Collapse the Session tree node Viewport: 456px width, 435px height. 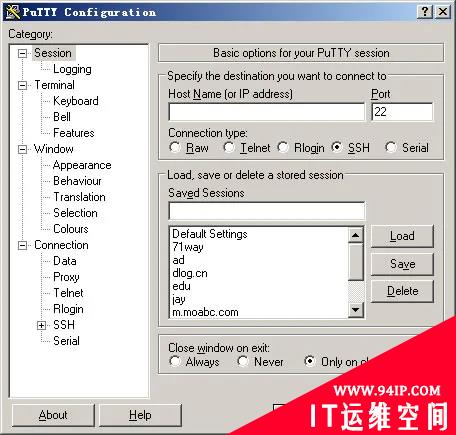pyautogui.click(x=22, y=53)
